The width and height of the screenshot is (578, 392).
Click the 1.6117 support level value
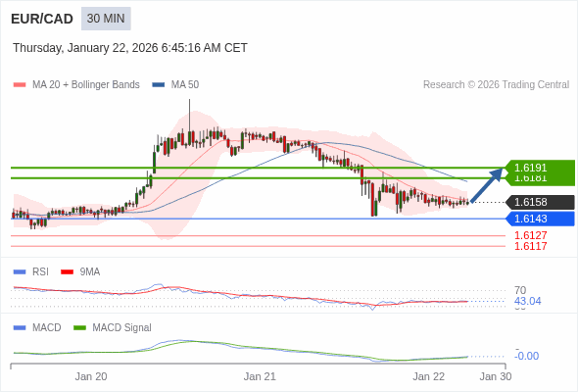coord(530,246)
